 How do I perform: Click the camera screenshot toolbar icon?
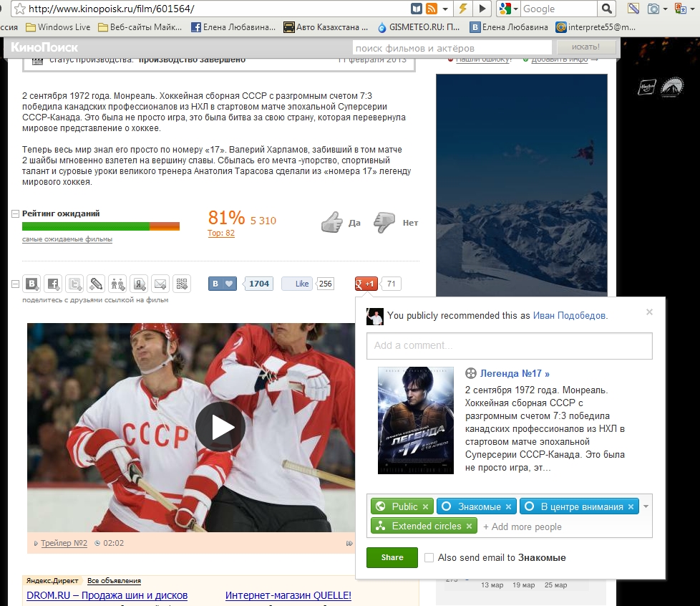click(x=653, y=9)
